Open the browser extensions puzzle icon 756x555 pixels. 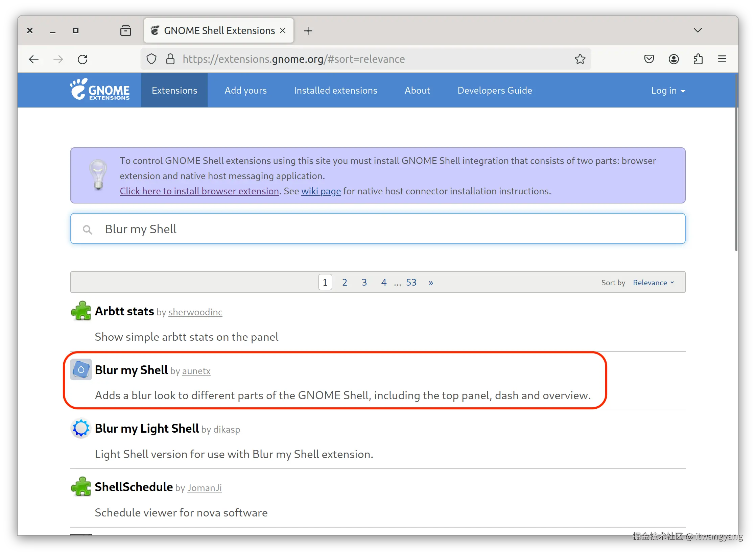pos(698,59)
